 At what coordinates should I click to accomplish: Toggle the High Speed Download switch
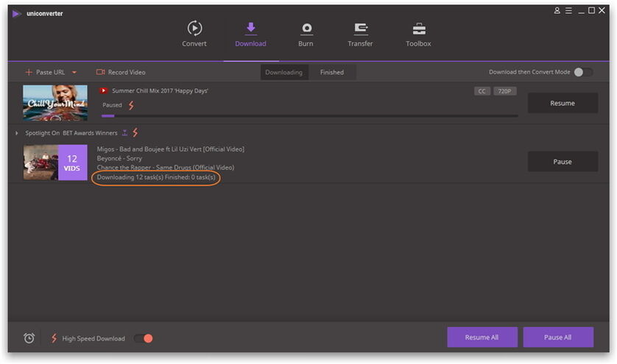coord(144,338)
